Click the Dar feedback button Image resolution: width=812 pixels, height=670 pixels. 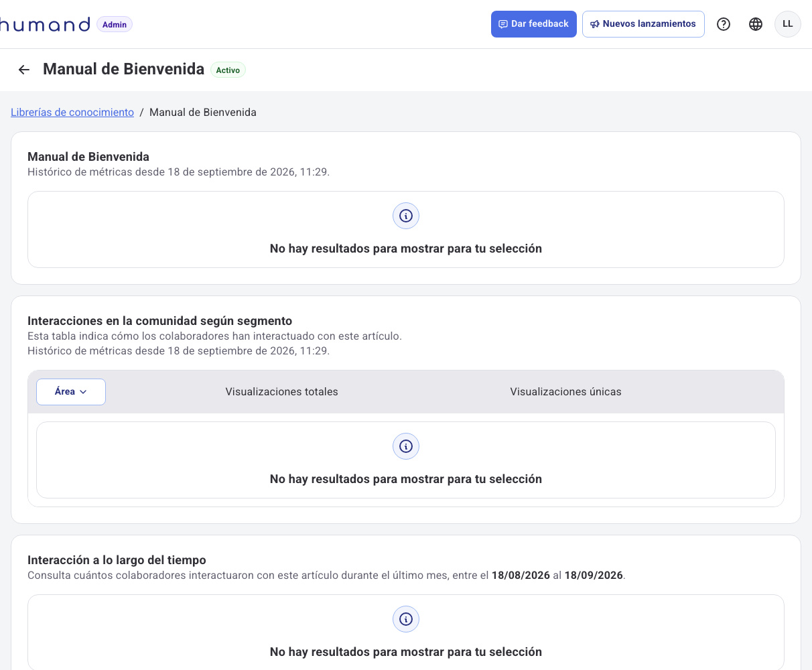534,24
